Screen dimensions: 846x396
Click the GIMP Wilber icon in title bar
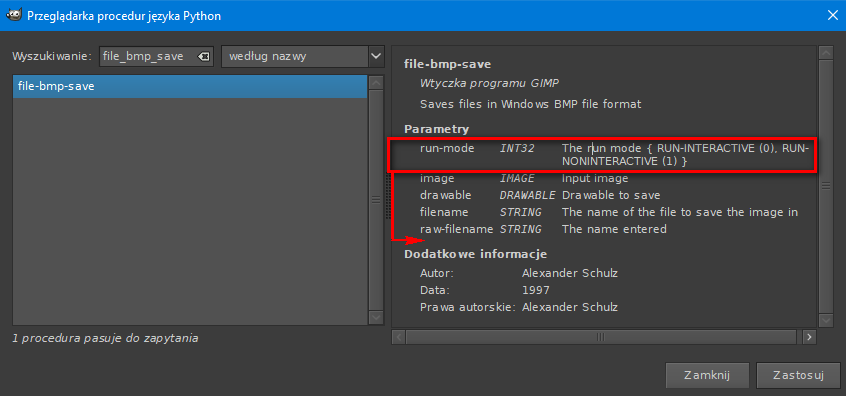tap(15, 15)
